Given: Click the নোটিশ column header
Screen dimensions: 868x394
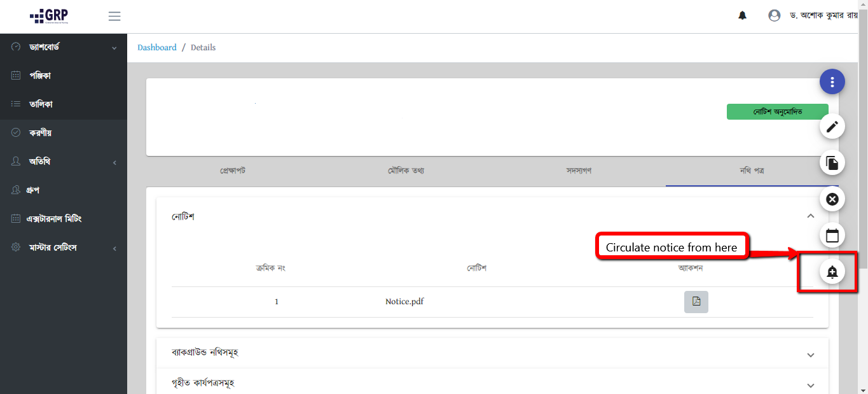Looking at the screenshot, I should click(476, 268).
